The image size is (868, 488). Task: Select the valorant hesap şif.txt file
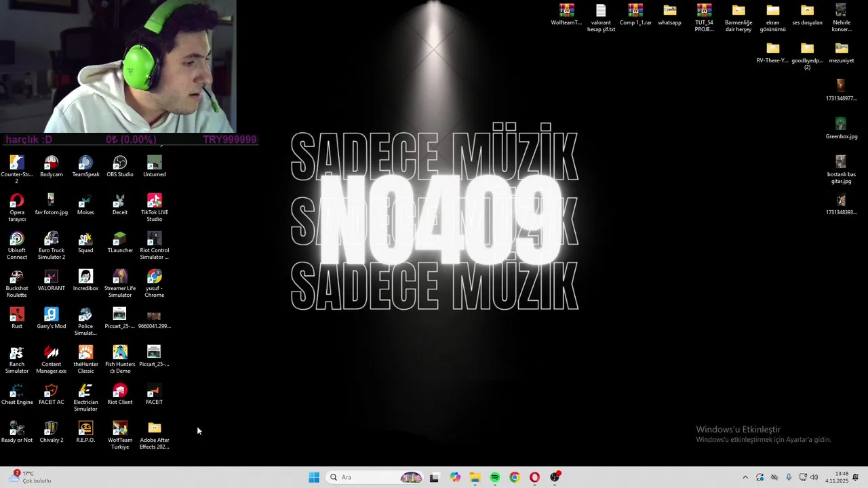coord(601,18)
